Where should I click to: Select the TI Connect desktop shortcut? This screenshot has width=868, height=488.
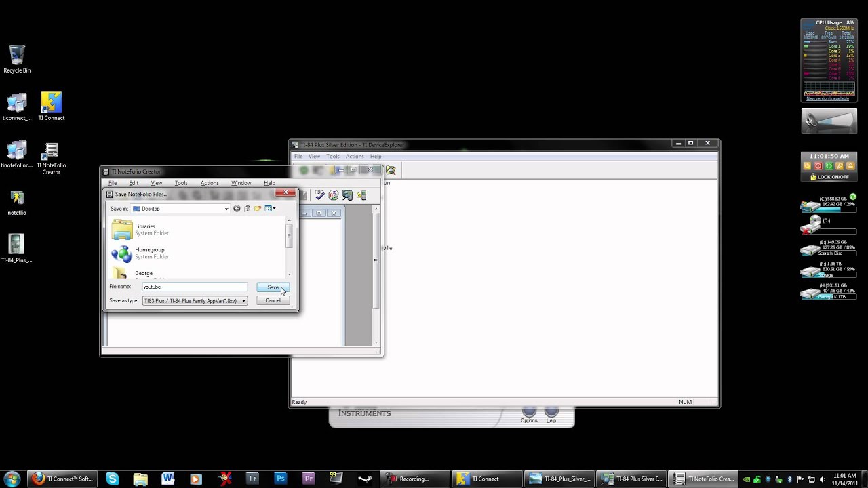pos(51,106)
